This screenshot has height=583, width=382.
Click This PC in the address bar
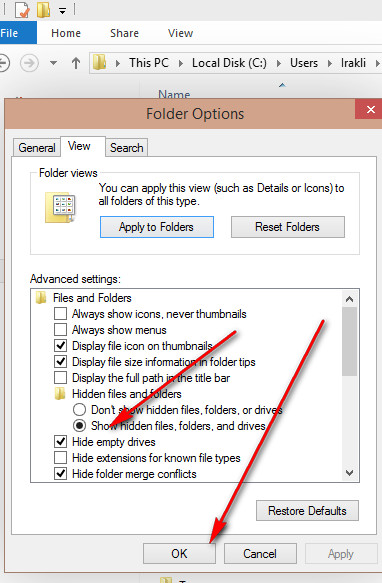click(149, 63)
